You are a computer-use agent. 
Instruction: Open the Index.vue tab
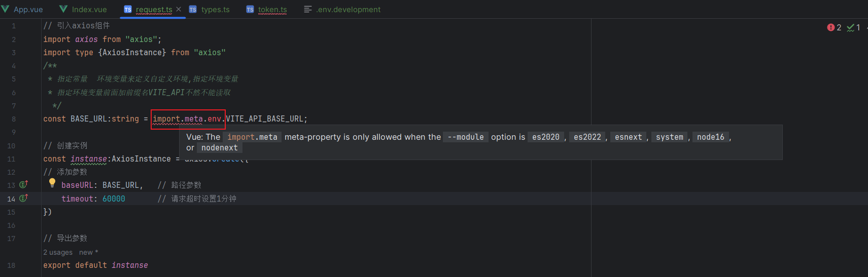89,10
